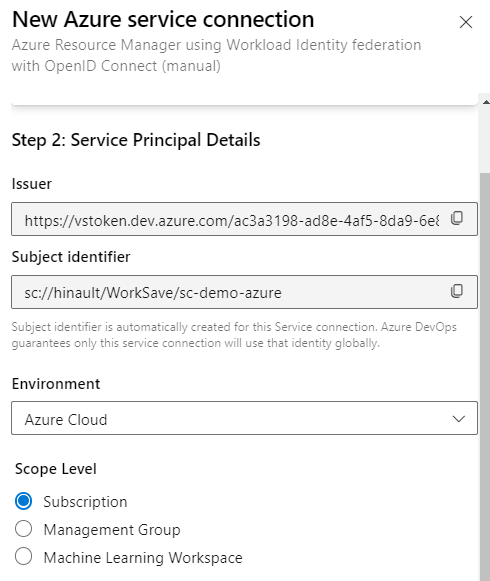Close the New Azure service connection panel

click(x=466, y=22)
